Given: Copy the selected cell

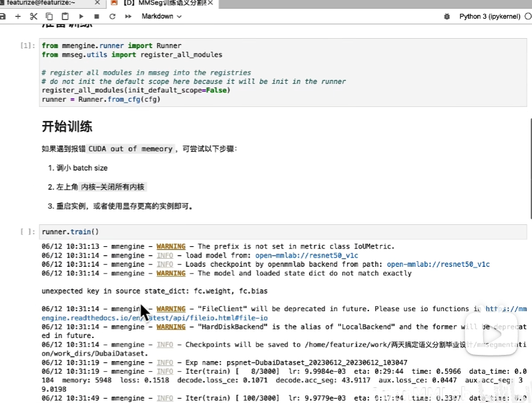Looking at the screenshot, I should 49,16.
